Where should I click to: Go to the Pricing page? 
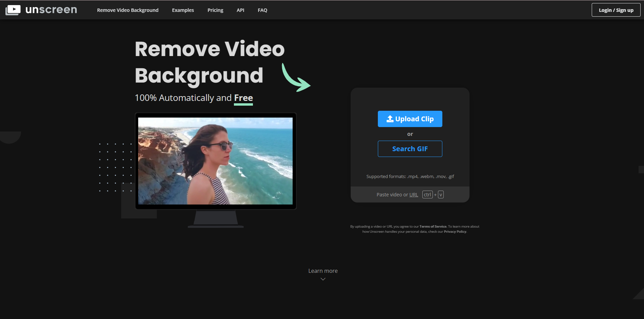pyautogui.click(x=215, y=10)
